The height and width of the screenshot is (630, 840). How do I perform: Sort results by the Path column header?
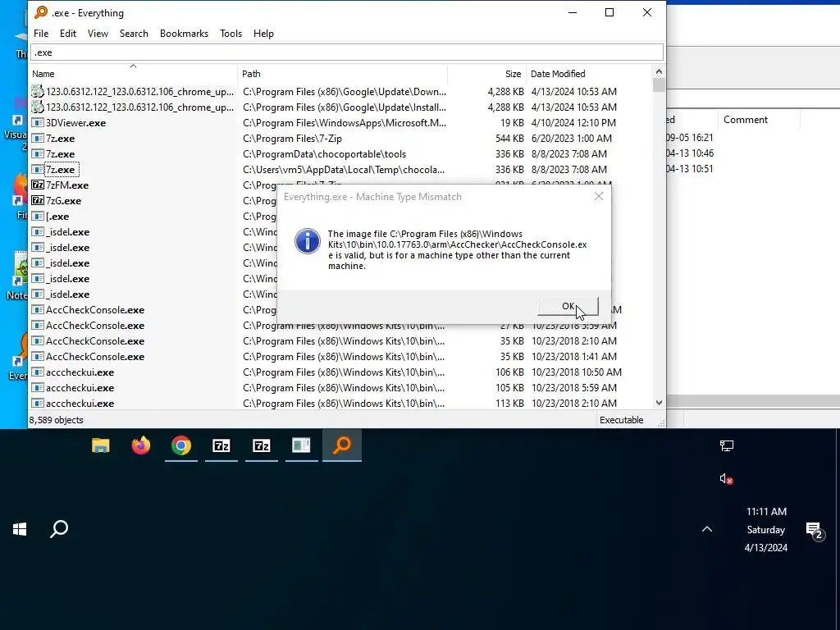[x=342, y=74]
